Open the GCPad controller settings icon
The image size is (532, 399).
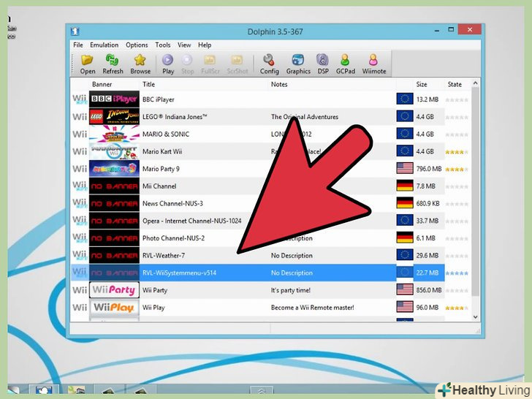345,60
